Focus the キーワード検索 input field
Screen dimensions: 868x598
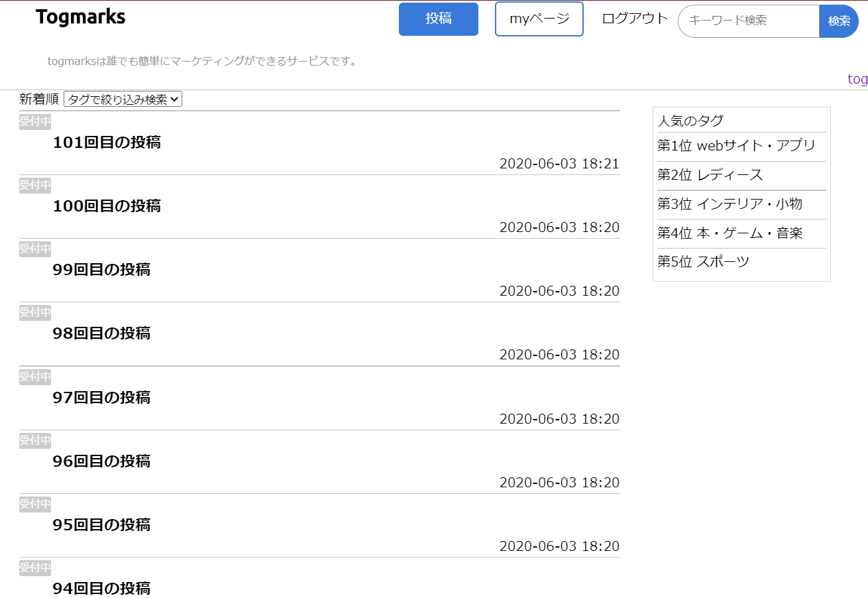pyautogui.click(x=749, y=21)
